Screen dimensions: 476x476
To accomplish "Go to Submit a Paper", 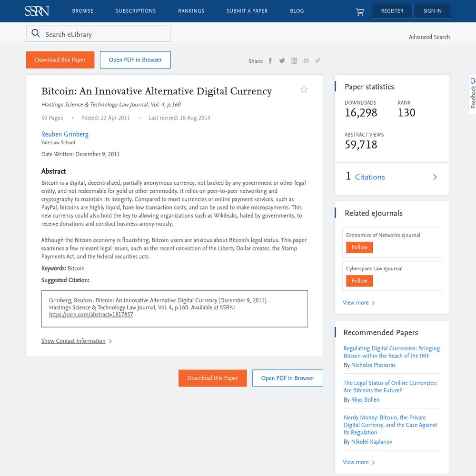I will coord(247,11).
